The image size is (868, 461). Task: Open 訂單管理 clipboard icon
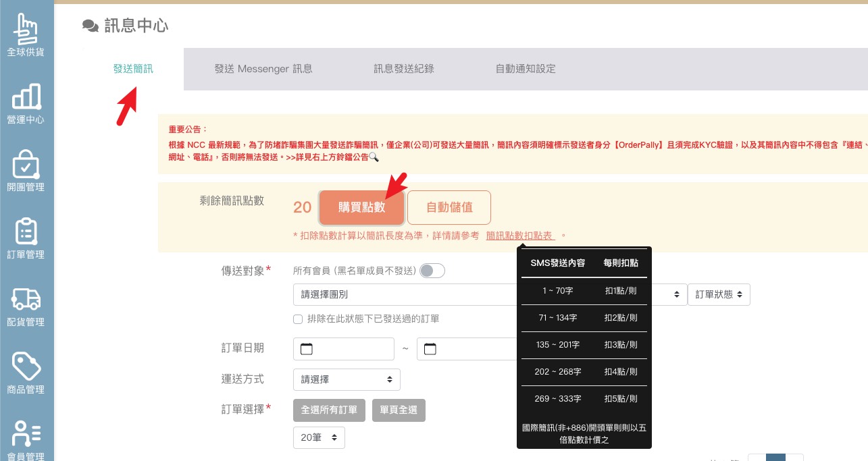pos(26,238)
